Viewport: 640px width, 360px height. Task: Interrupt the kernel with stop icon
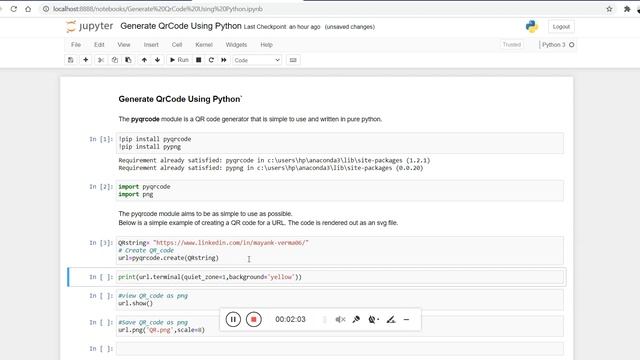click(x=198, y=60)
